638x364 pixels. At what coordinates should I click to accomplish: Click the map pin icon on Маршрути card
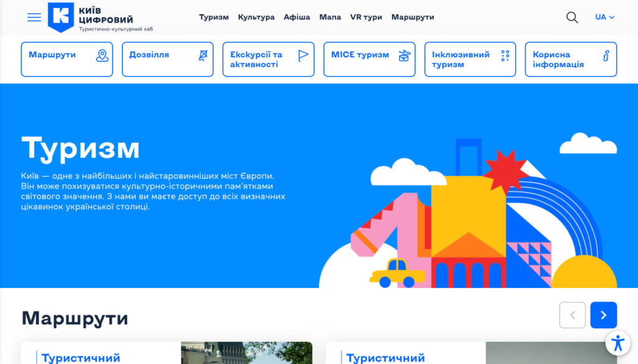click(102, 56)
